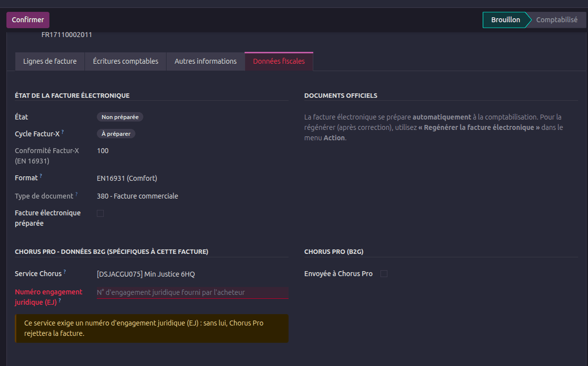
Task: Show help tooltip for Service Chorus
Action: (x=65, y=272)
